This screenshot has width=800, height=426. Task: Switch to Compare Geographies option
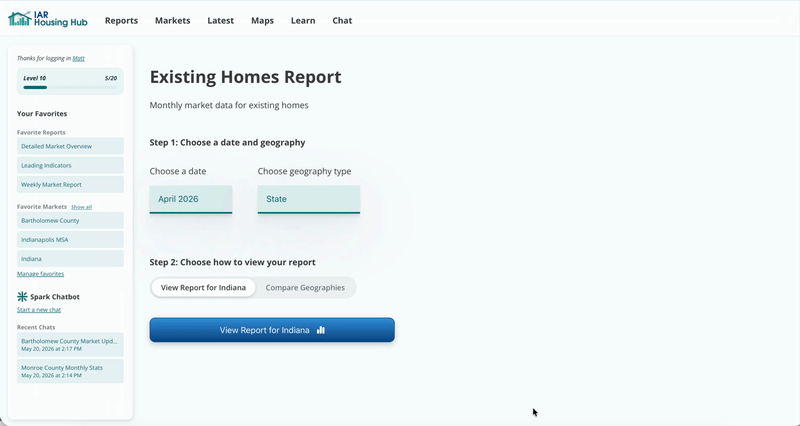click(305, 288)
